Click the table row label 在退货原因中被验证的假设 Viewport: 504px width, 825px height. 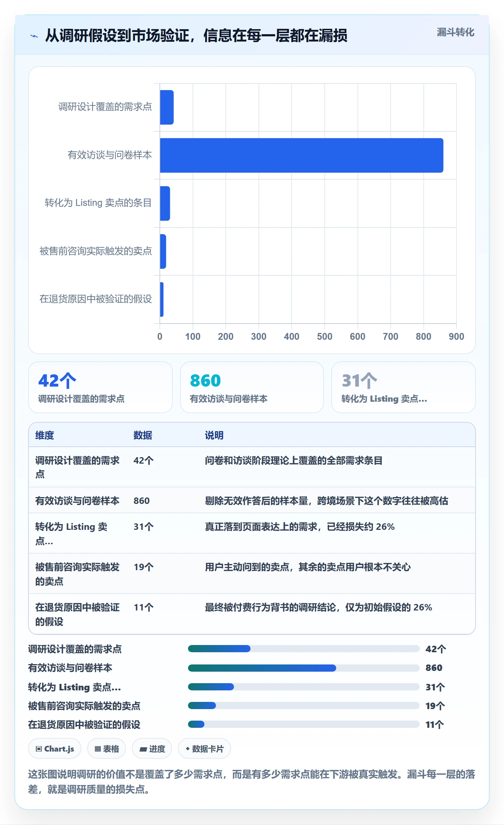pyautogui.click(x=77, y=614)
